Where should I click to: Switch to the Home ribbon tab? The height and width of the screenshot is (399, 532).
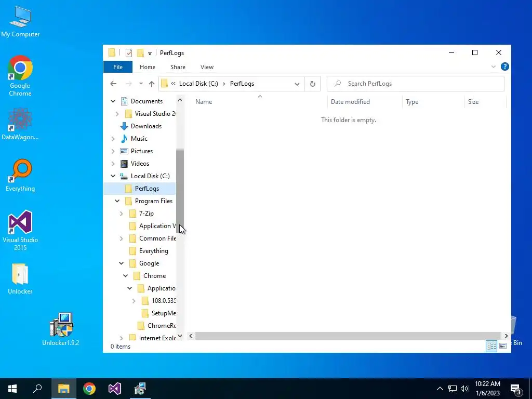point(147,67)
